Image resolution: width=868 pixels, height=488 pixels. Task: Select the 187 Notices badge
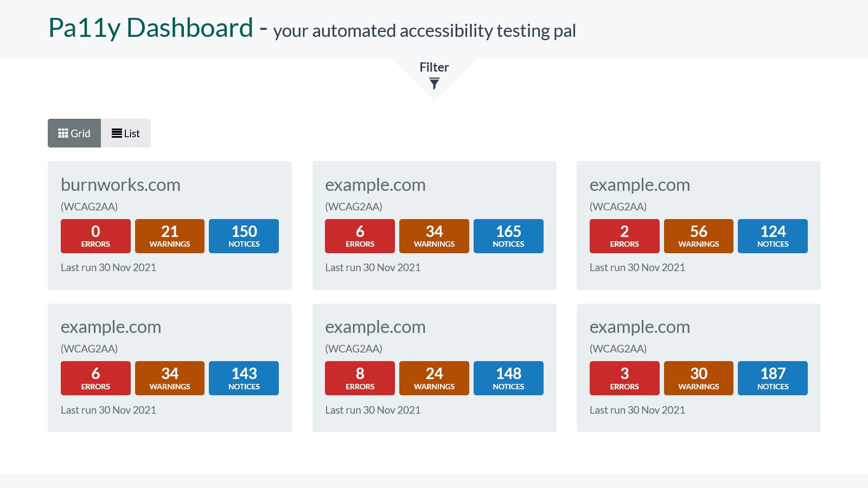(x=773, y=378)
